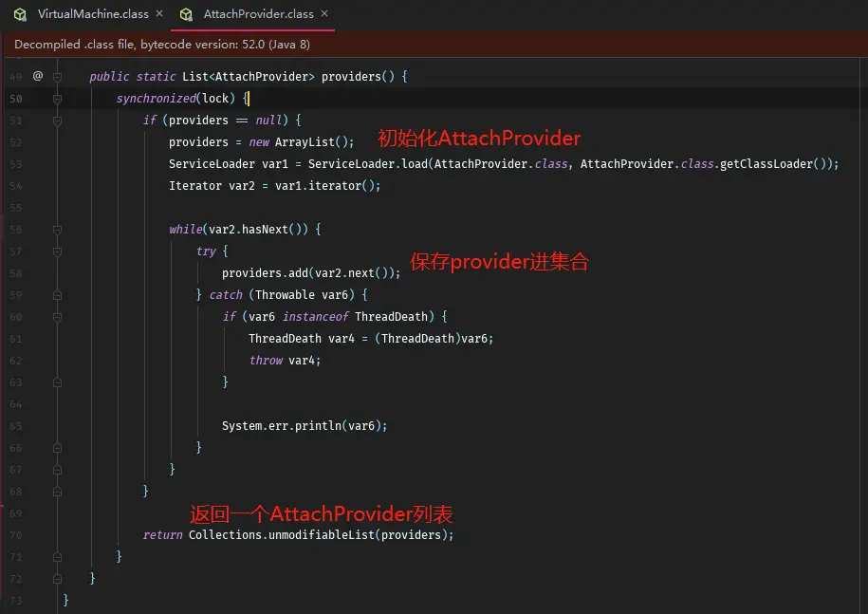Click the 'synchronized' keyword
This screenshot has width=868, height=614.
point(157,98)
